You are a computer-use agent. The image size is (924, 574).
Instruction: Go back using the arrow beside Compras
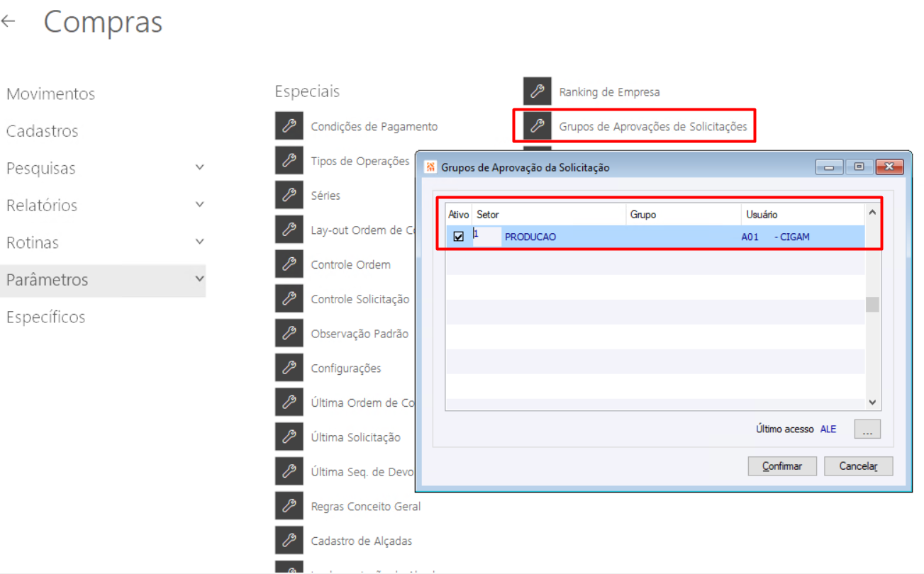point(9,22)
